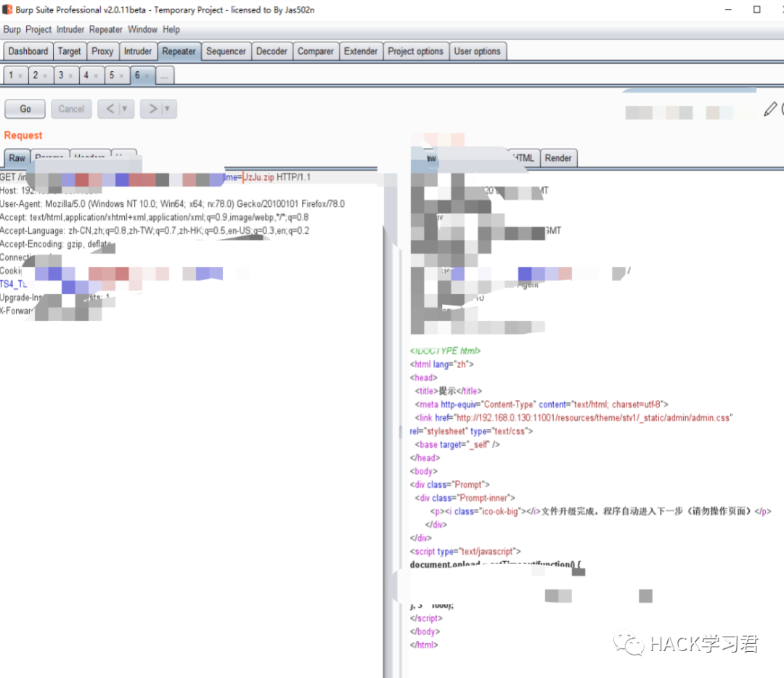The width and height of the screenshot is (784, 678).
Task: Click the pencil edit target icon
Action: pyautogui.click(x=770, y=109)
